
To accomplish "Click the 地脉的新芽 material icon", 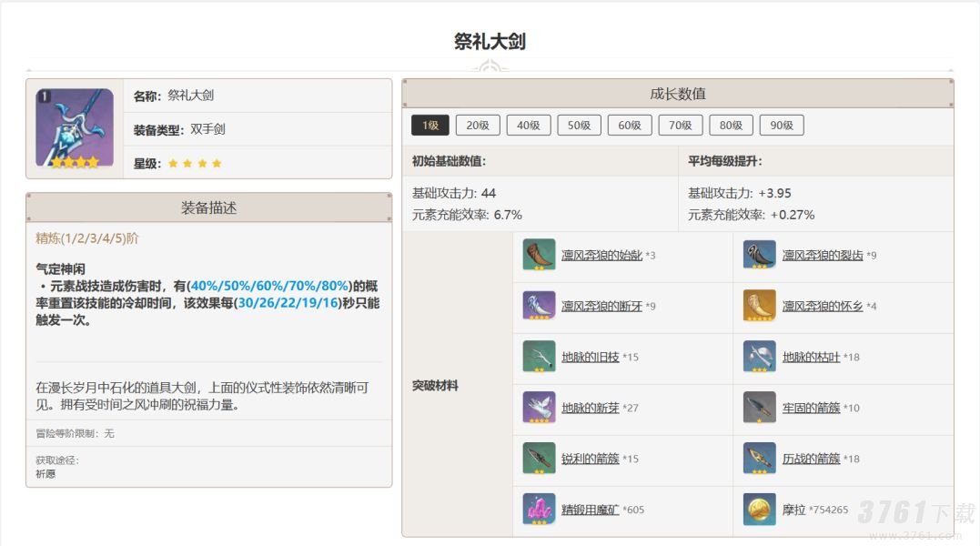I will click(539, 408).
